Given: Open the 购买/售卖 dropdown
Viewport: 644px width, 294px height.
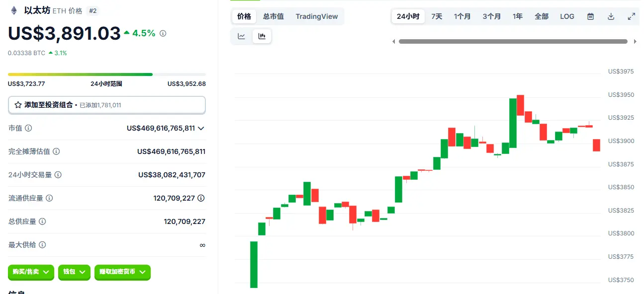Looking at the screenshot, I should tap(31, 272).
